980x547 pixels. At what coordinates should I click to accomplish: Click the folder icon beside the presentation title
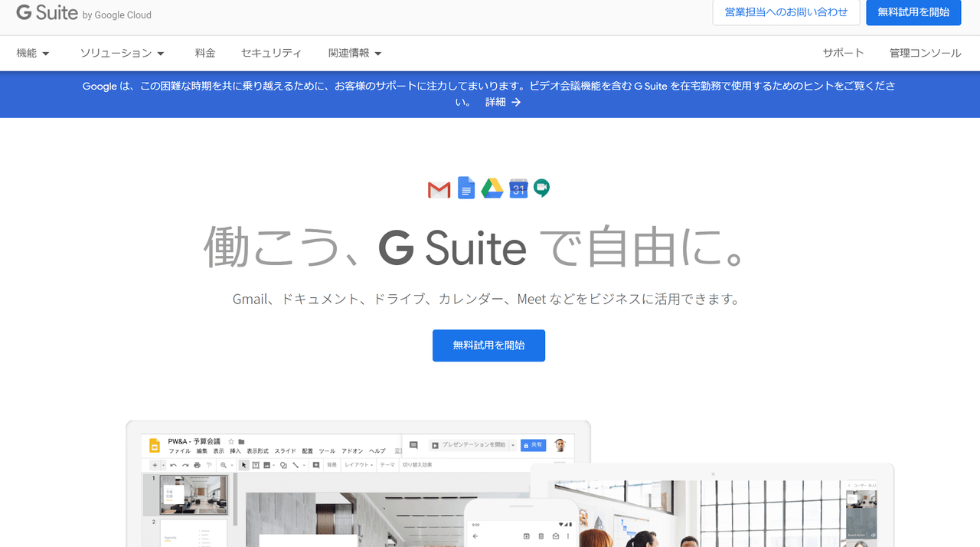(241, 441)
